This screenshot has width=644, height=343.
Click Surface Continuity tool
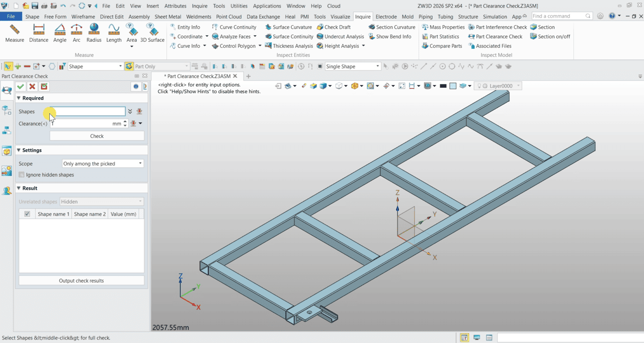(289, 37)
